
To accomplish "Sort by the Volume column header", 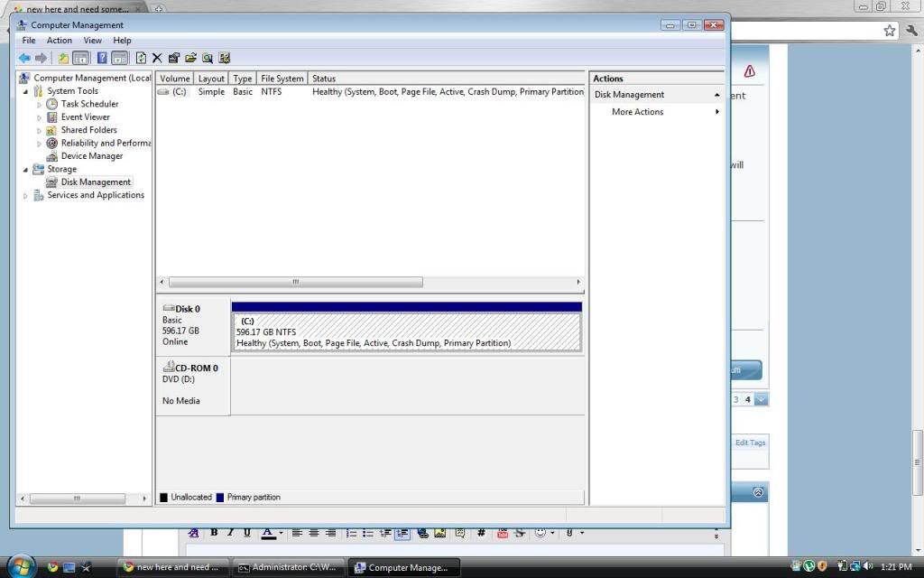I will click(x=174, y=79).
